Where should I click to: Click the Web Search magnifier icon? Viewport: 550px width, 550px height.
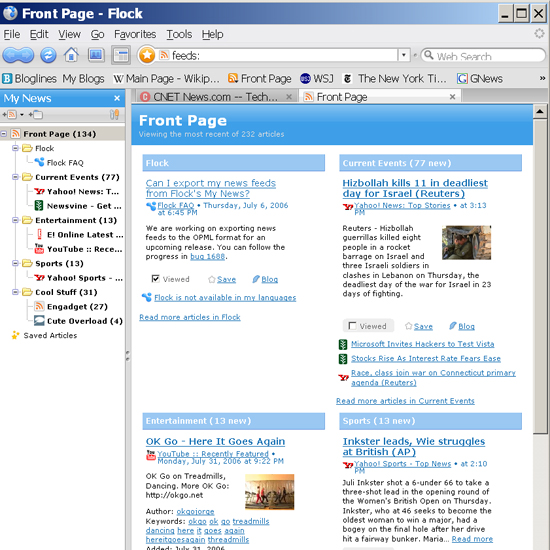(428, 55)
